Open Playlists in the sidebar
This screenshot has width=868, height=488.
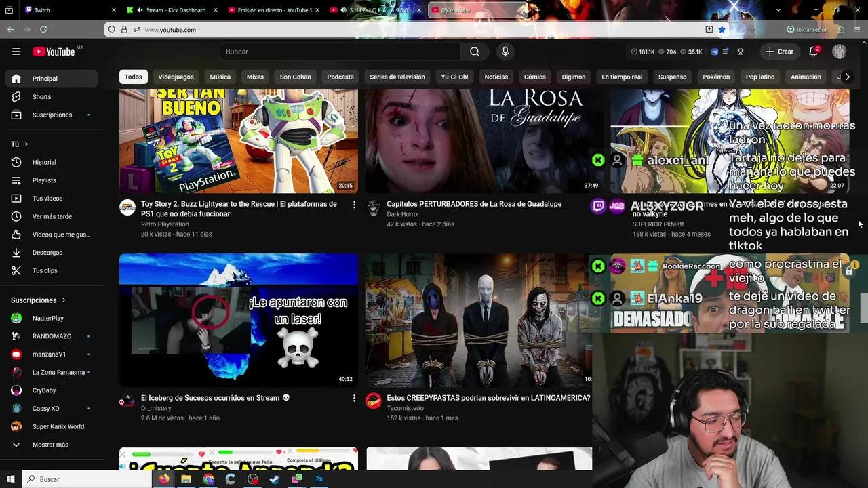(x=52, y=180)
